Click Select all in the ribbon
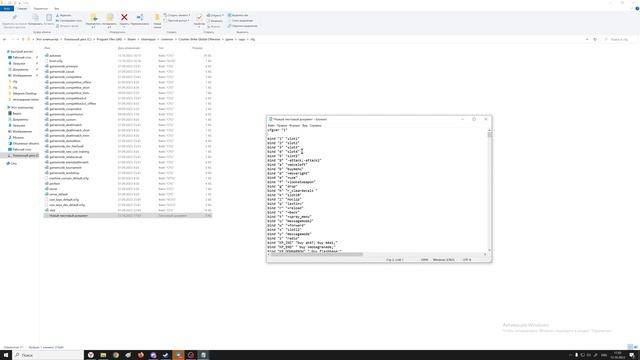640x360 pixels. click(238, 15)
